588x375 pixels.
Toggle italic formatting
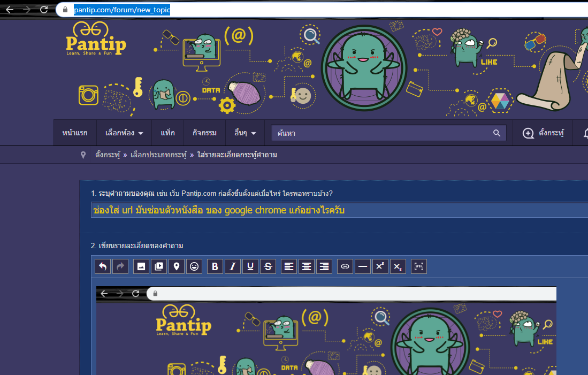click(x=233, y=266)
